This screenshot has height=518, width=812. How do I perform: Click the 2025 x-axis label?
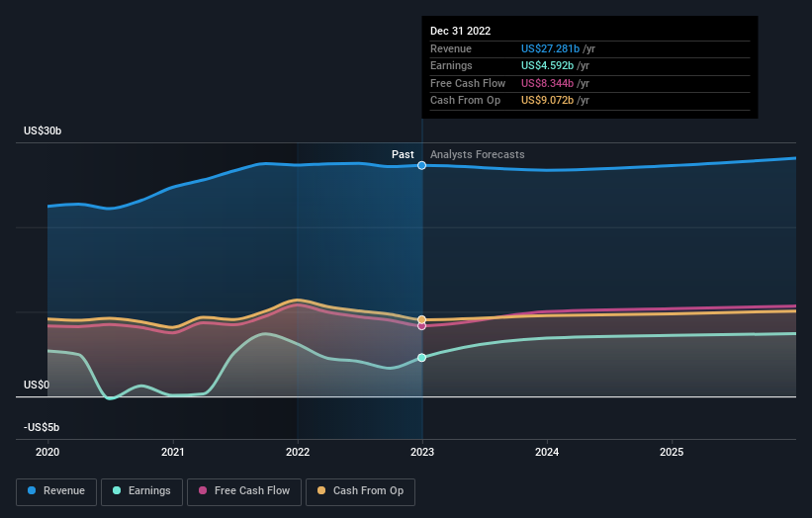click(672, 452)
